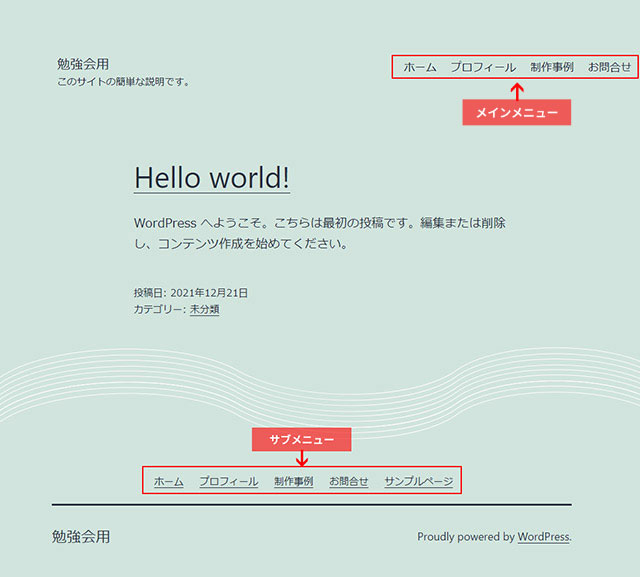Image resolution: width=640 pixels, height=577 pixels.
Task: Click the post date 2021年12月21日
Action: 209,293
